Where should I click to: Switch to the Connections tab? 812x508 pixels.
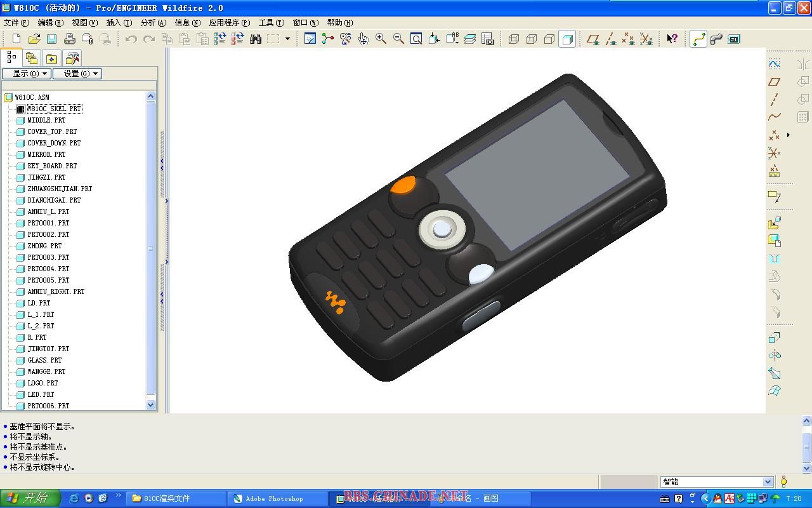click(x=72, y=58)
